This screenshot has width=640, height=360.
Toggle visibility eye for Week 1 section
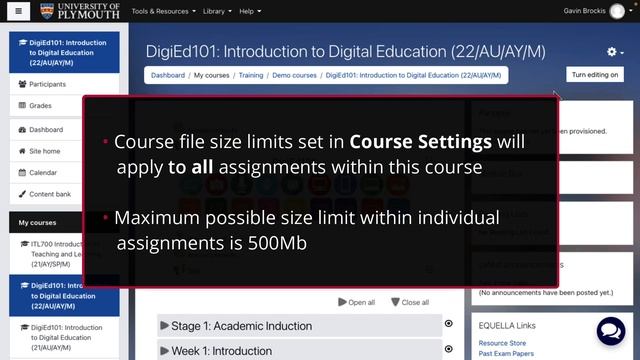point(449,349)
